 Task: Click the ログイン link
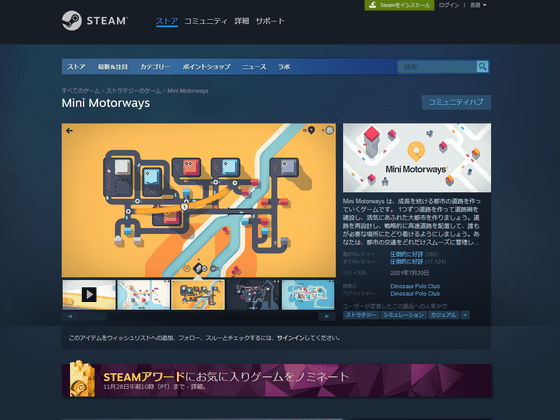pyautogui.click(x=449, y=5)
